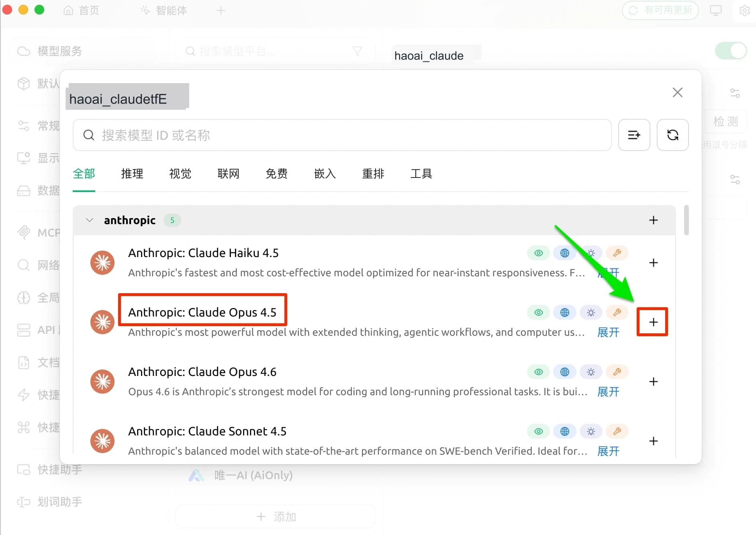Switch to the 免费 tab
Screen dimensions: 756x535
click(276, 174)
